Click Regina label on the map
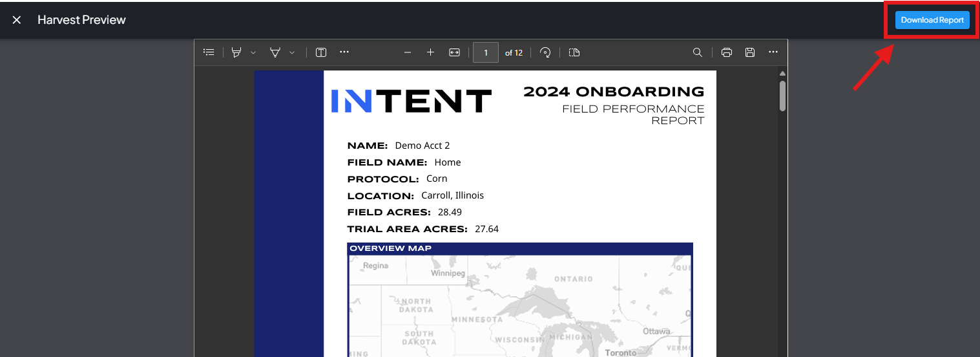 tap(375, 265)
